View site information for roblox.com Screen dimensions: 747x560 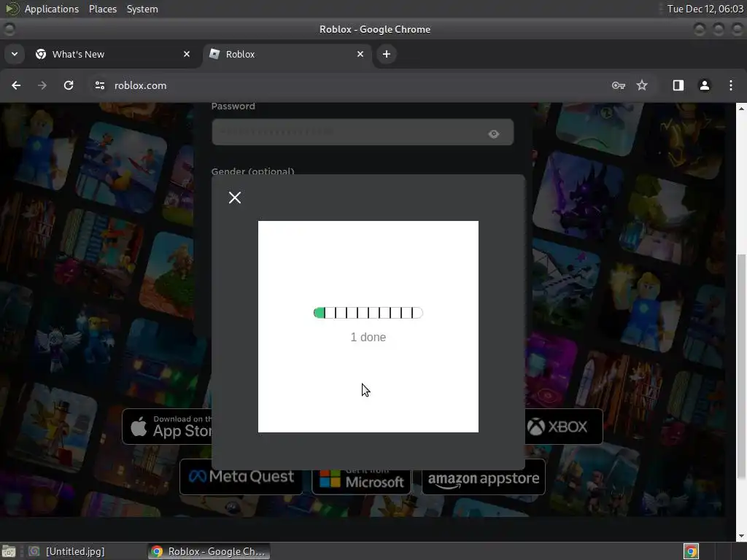(x=99, y=85)
